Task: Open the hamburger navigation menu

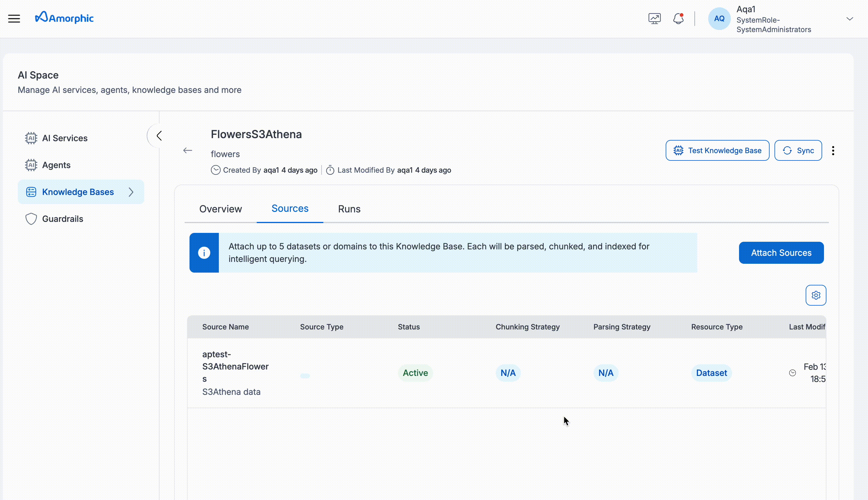Action: coord(14,19)
